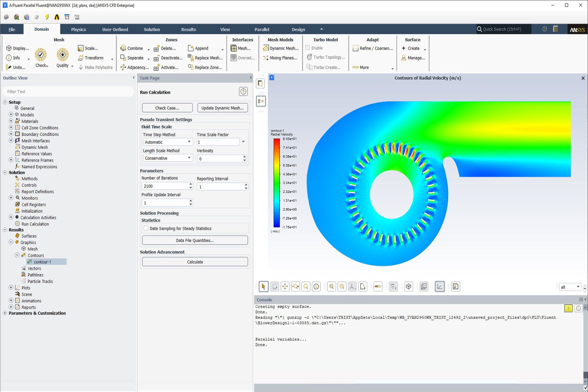Select the pointer tool in graphics toolbar
This screenshot has width=588, height=392.
[263, 287]
